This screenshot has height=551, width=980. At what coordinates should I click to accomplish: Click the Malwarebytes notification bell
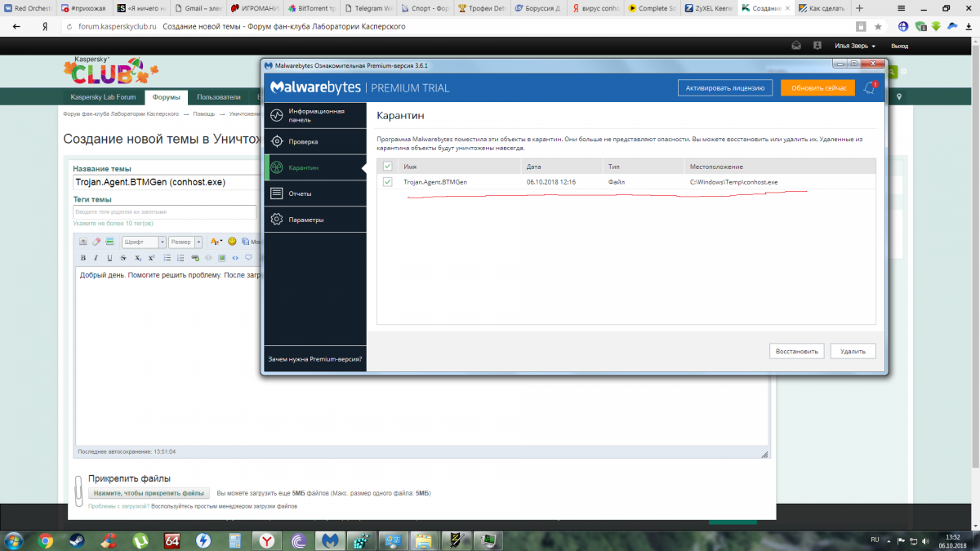tap(871, 88)
